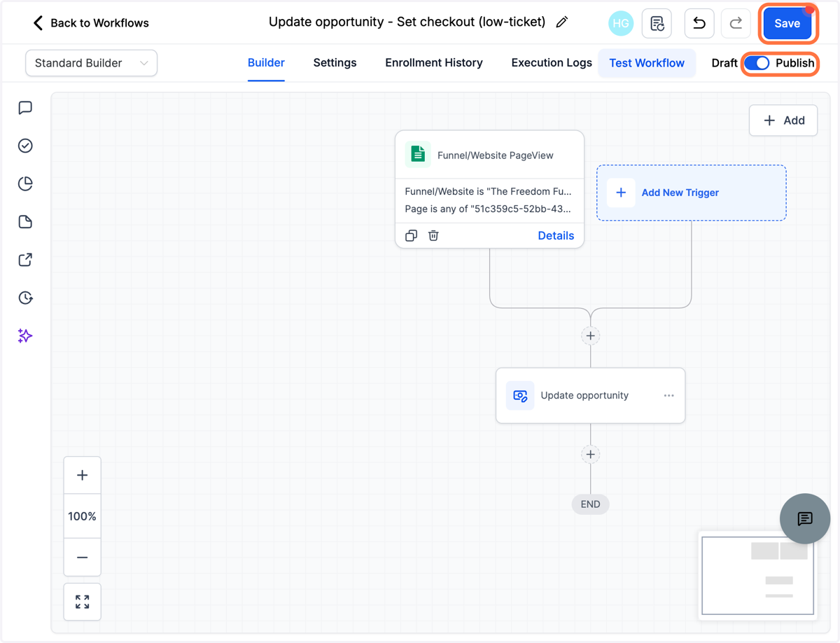
Task: Open sidebar sticky note icon
Action: pos(25,222)
